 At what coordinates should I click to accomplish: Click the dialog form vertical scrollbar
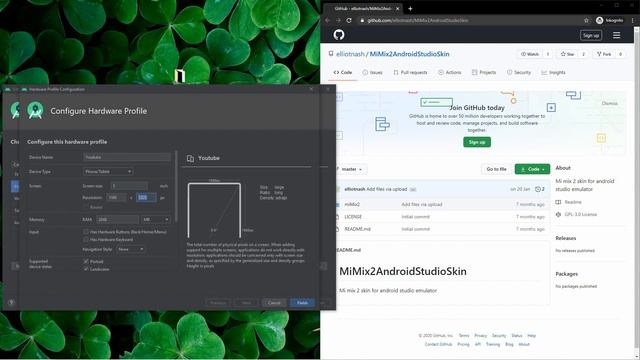tap(176, 186)
